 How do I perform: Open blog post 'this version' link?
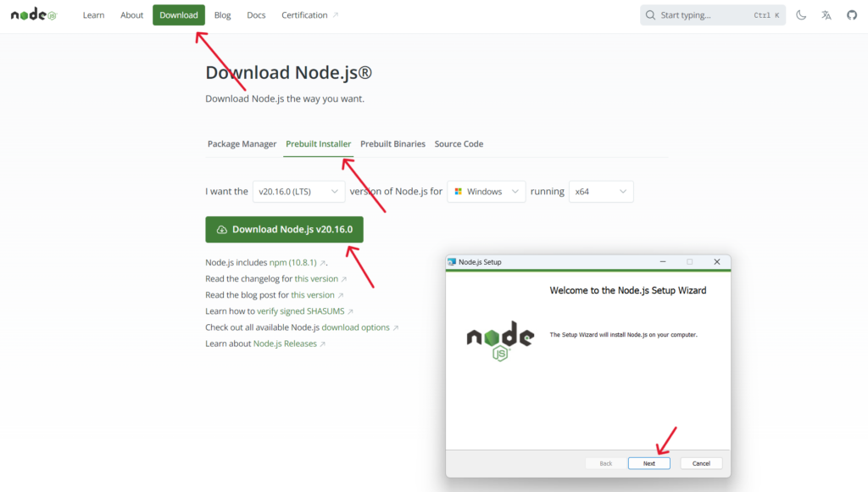(313, 294)
